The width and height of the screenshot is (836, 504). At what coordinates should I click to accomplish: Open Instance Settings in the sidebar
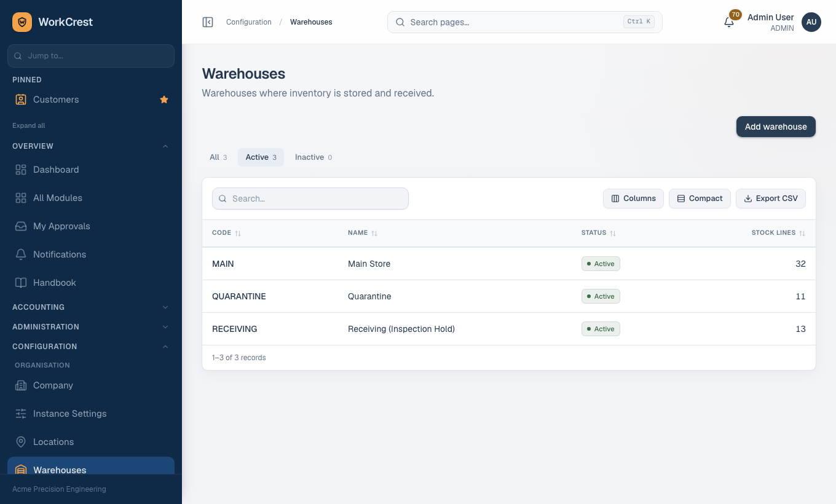tap(91, 414)
